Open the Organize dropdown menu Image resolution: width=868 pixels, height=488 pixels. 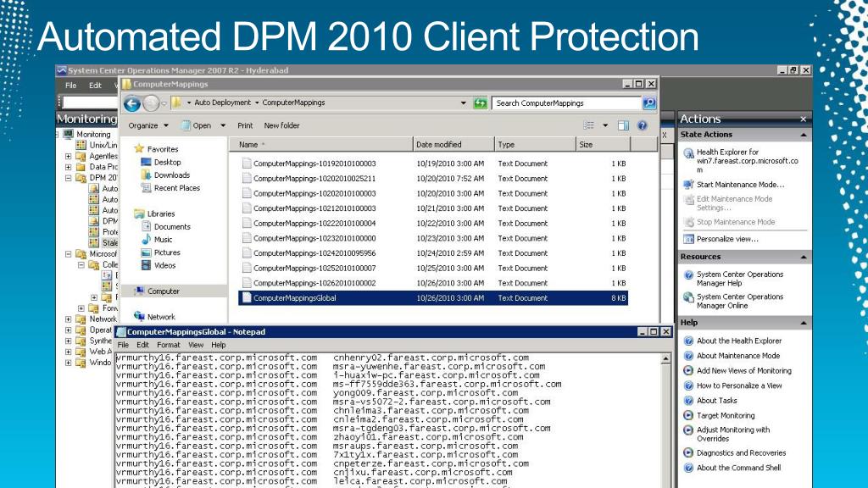[x=148, y=125]
